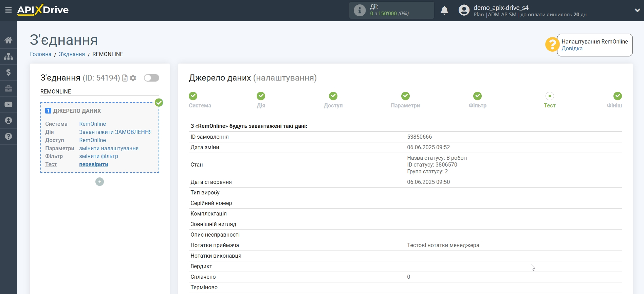Open the Довідка help link

tap(572, 48)
